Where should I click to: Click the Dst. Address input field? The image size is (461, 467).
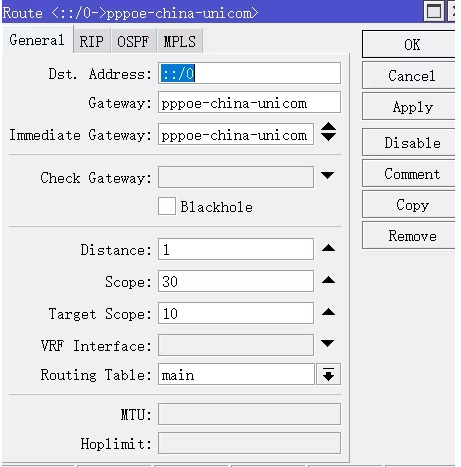click(x=249, y=73)
